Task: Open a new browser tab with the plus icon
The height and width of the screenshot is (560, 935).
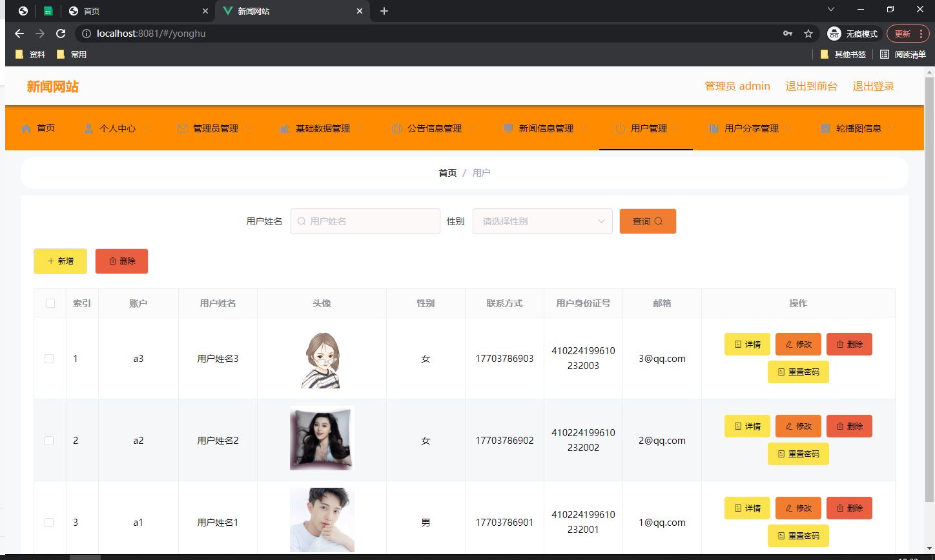Action: [384, 11]
